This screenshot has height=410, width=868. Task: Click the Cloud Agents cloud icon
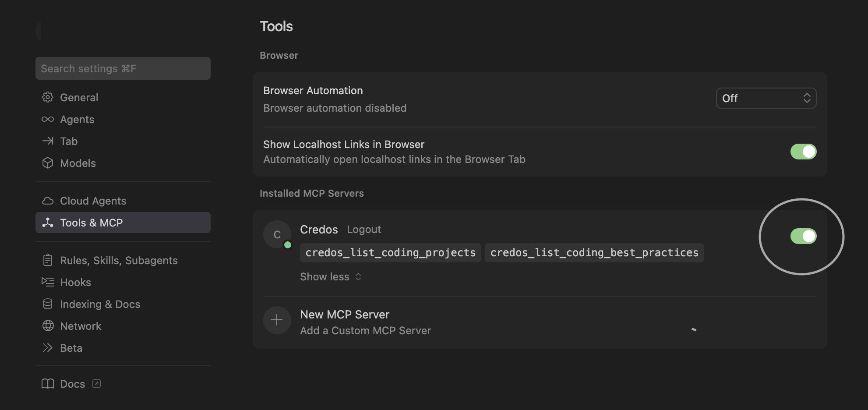pyautogui.click(x=48, y=201)
